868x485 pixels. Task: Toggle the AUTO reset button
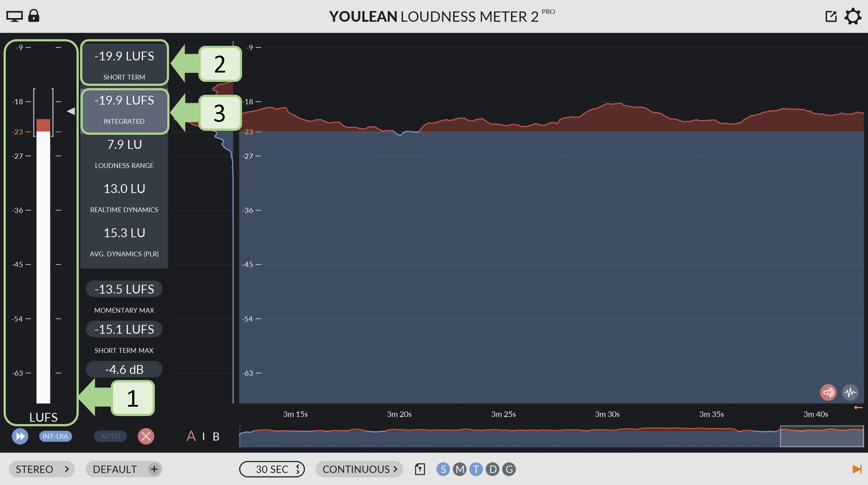tap(110, 436)
